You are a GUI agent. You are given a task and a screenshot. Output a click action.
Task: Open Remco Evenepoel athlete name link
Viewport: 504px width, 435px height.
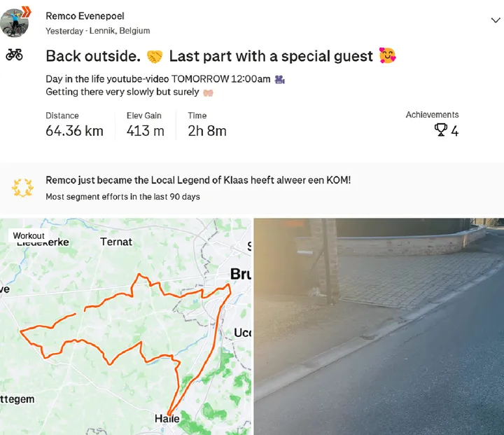[x=85, y=16]
